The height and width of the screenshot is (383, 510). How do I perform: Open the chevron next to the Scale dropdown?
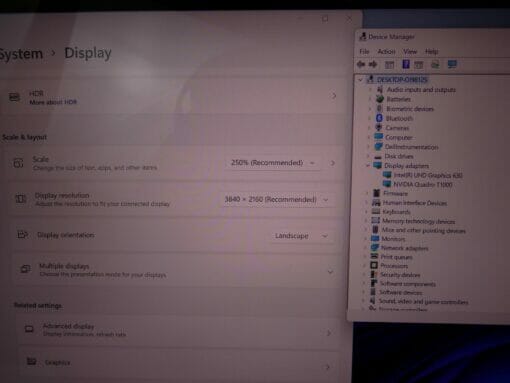click(332, 163)
